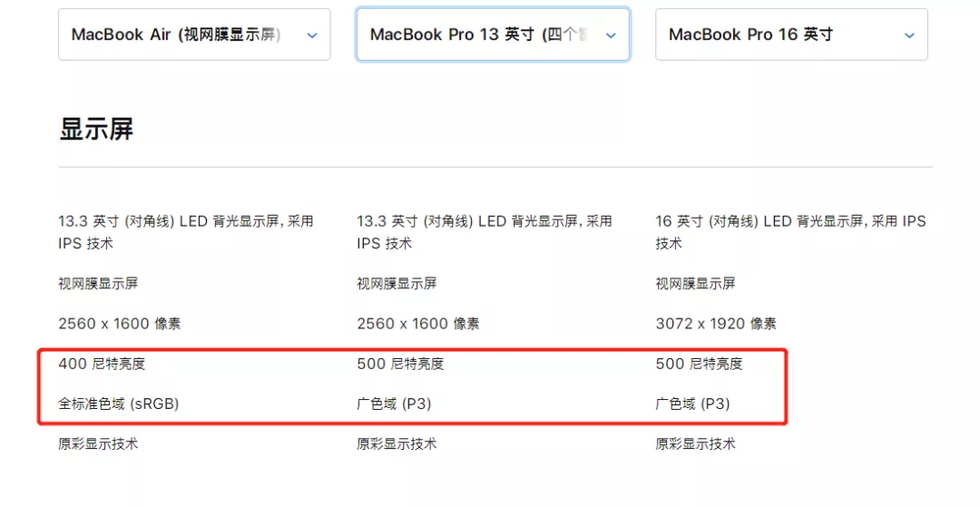
Task: Click the 400 尼特亮度 brightness spec
Action: (x=102, y=364)
